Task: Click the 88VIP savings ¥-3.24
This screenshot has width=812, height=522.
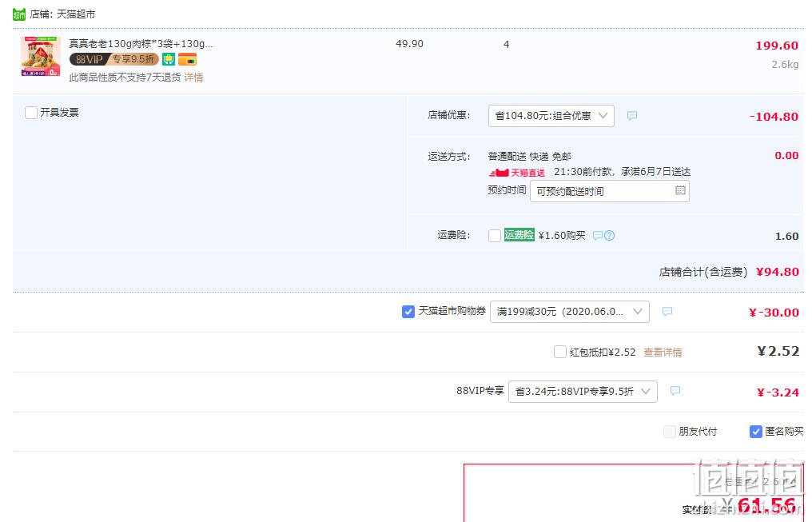Action: click(x=778, y=392)
